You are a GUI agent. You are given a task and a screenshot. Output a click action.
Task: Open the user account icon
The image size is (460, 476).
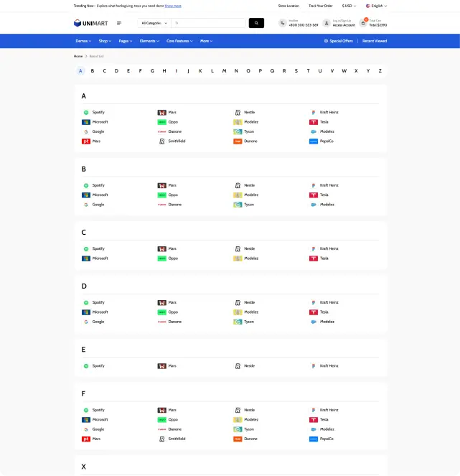327,23
